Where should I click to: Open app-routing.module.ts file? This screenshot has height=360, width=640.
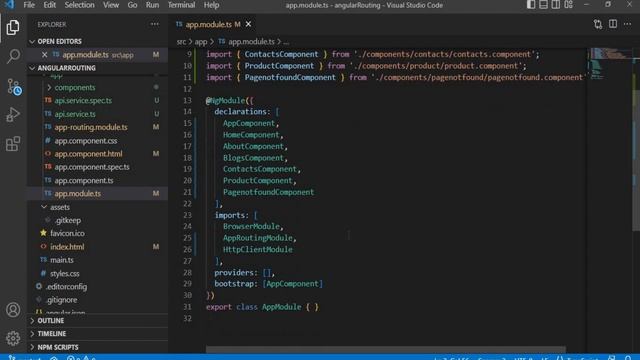point(91,127)
